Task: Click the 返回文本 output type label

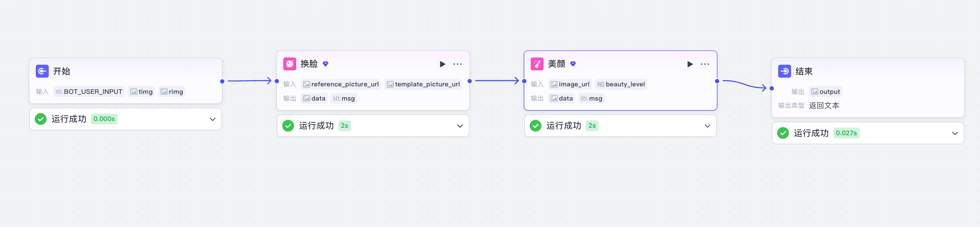Action: click(824, 106)
